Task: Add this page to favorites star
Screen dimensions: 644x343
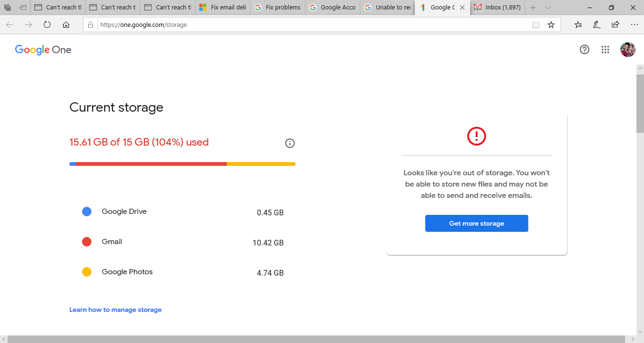Action: (x=551, y=25)
